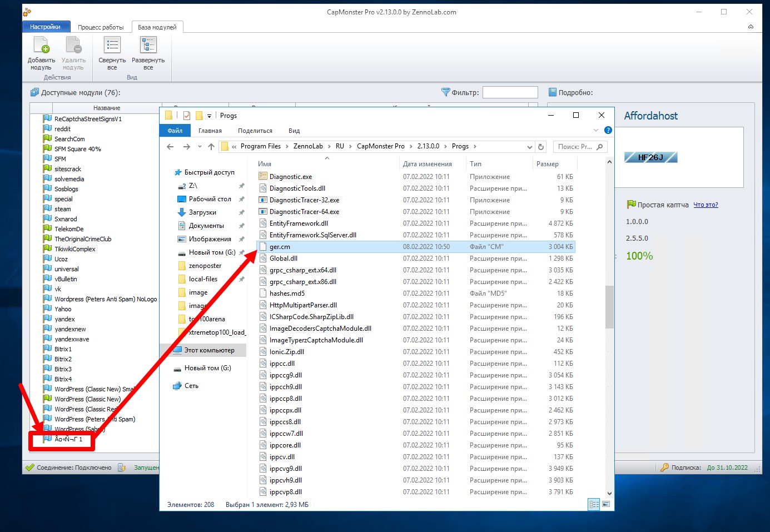Go up one folder level
This screenshot has width=770, height=532.
pyautogui.click(x=211, y=147)
